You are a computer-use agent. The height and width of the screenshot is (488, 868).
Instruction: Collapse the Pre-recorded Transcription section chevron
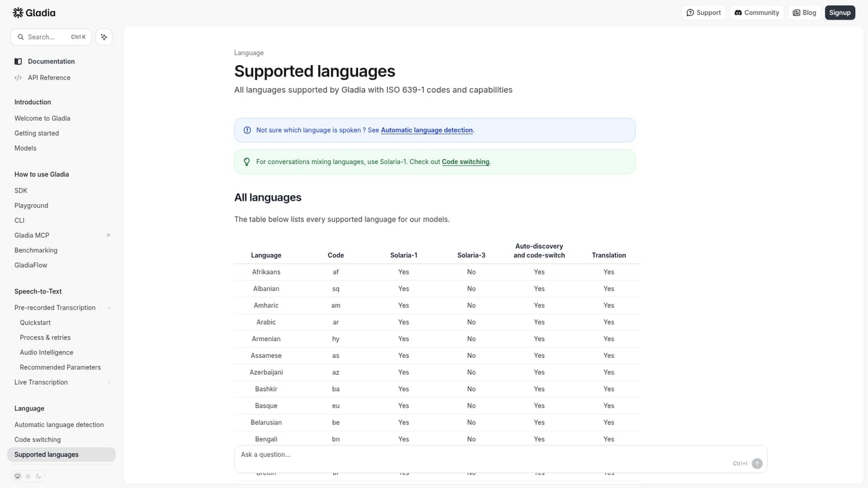[109, 308]
